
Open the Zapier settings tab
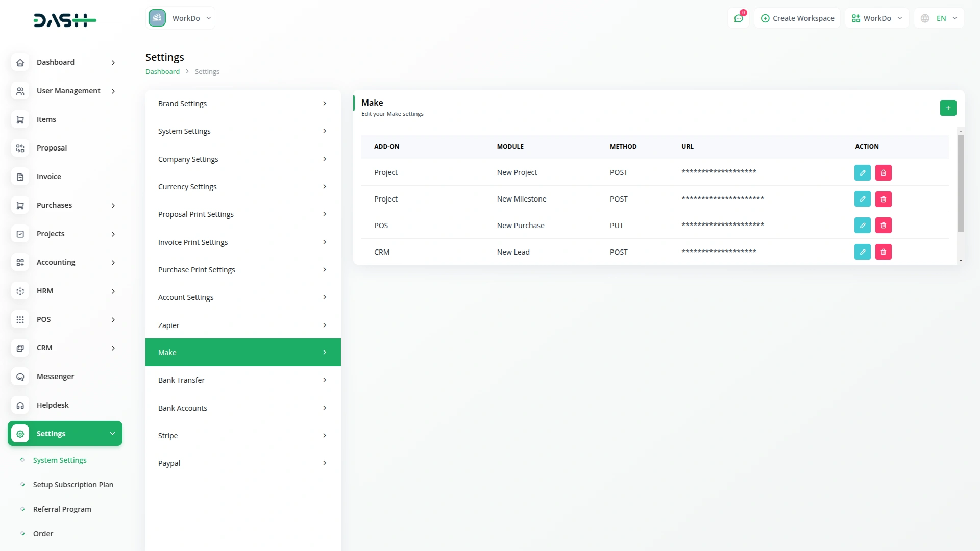[243, 325]
